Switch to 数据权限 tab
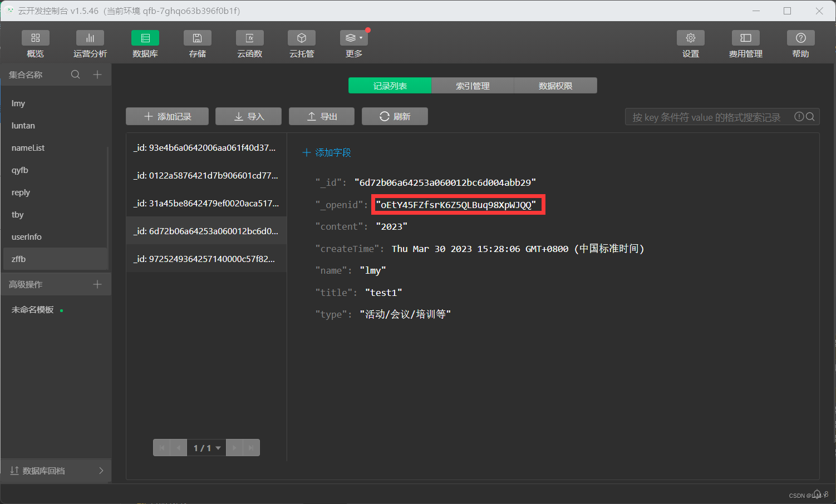The width and height of the screenshot is (836, 504). coord(555,86)
